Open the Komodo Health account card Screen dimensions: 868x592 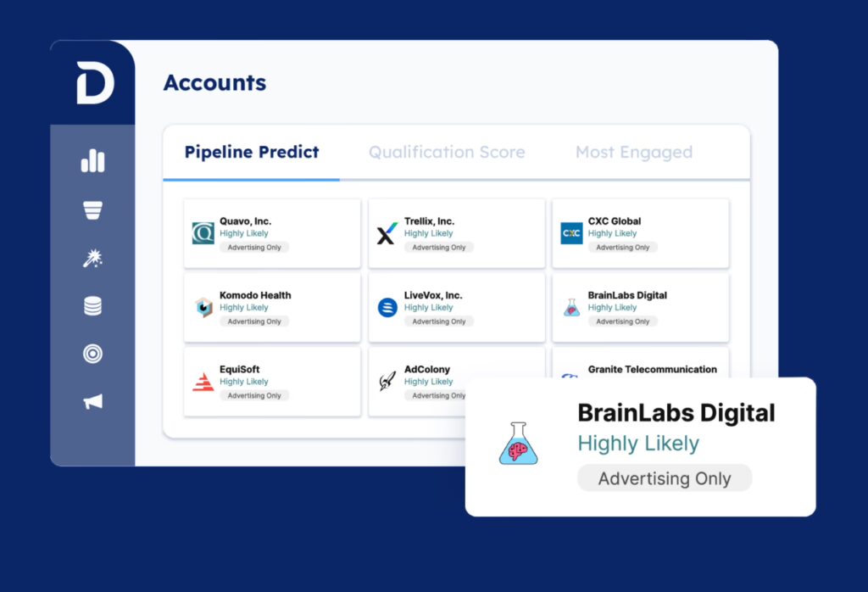(x=272, y=307)
